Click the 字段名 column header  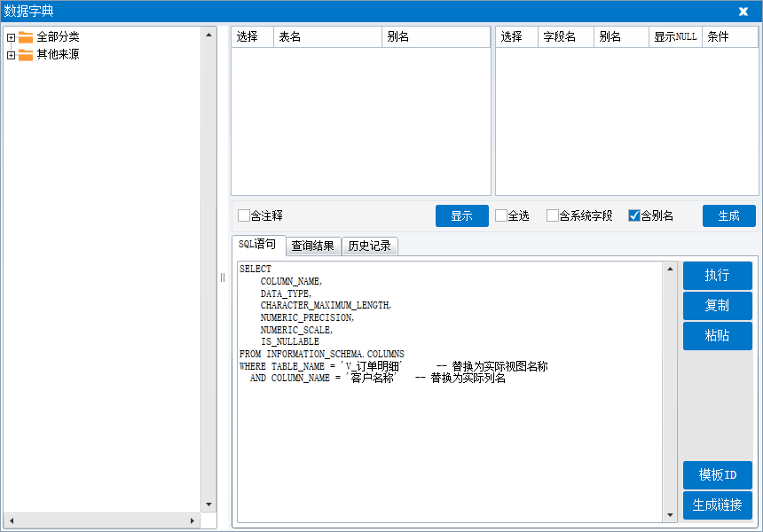tap(566, 37)
